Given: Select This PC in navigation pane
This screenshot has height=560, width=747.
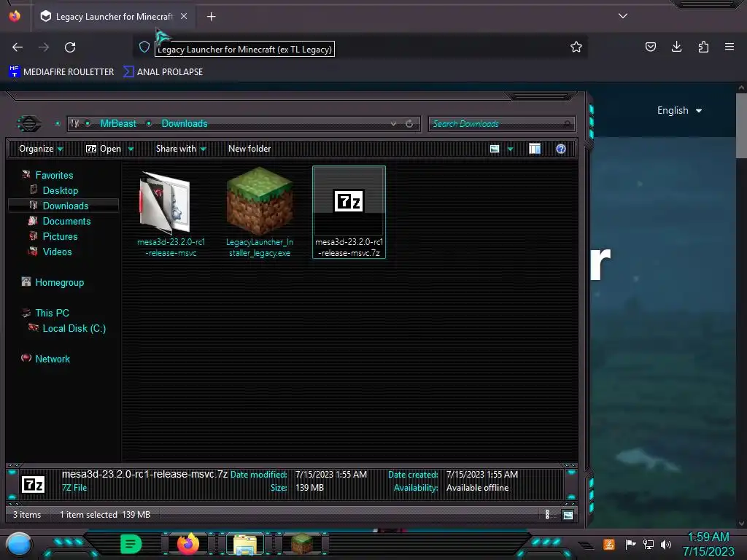Looking at the screenshot, I should tap(52, 313).
